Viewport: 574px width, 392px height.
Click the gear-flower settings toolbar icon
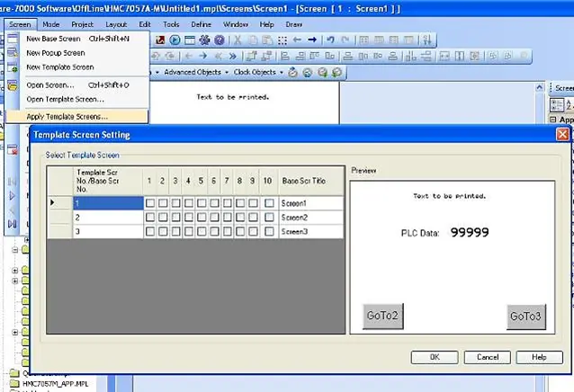[204, 40]
